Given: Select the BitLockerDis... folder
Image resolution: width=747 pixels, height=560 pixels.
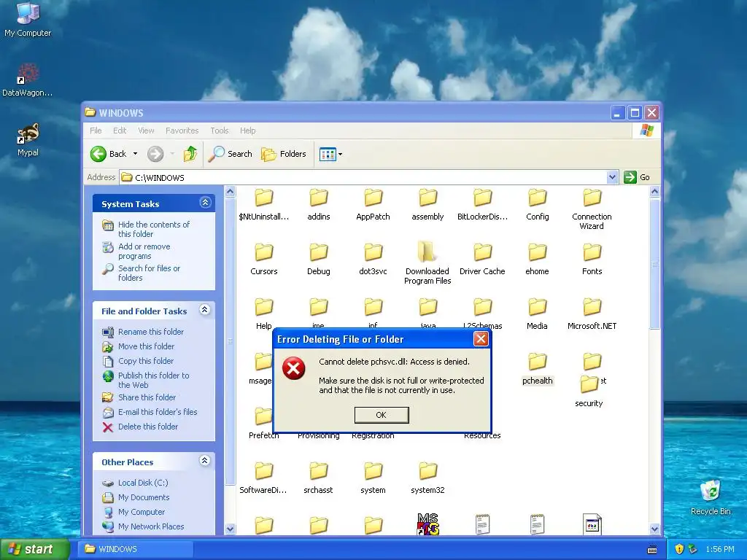Looking at the screenshot, I should pos(483,205).
